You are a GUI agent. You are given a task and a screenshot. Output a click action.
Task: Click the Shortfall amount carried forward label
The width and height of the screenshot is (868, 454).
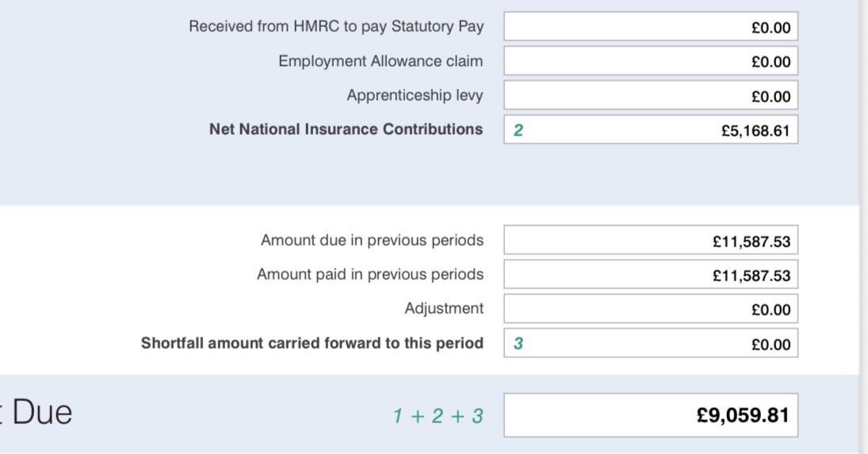(x=312, y=343)
